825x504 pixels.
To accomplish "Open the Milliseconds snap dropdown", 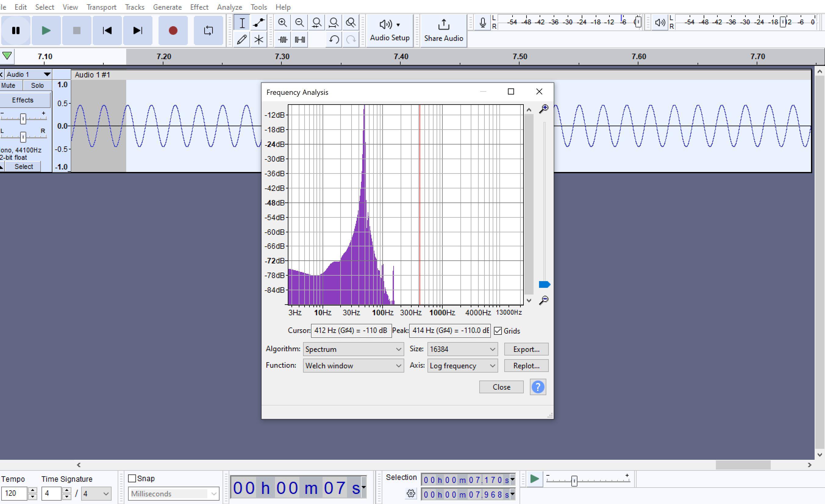I will pyautogui.click(x=173, y=493).
